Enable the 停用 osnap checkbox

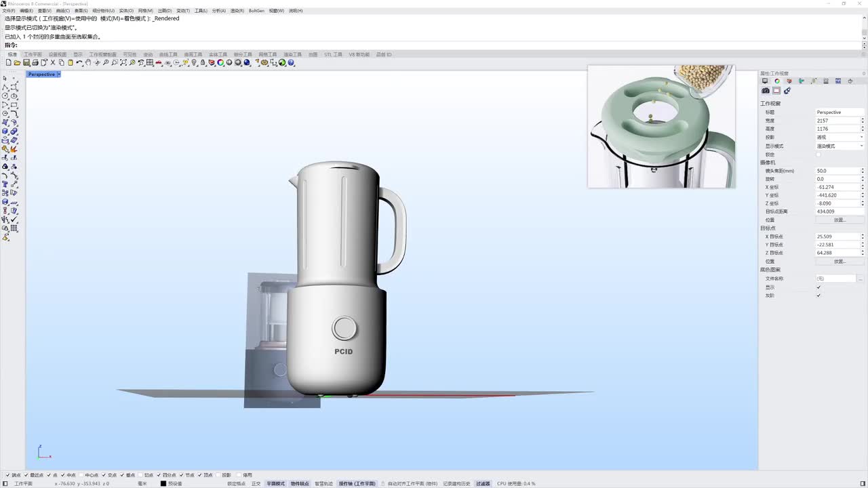tap(239, 475)
